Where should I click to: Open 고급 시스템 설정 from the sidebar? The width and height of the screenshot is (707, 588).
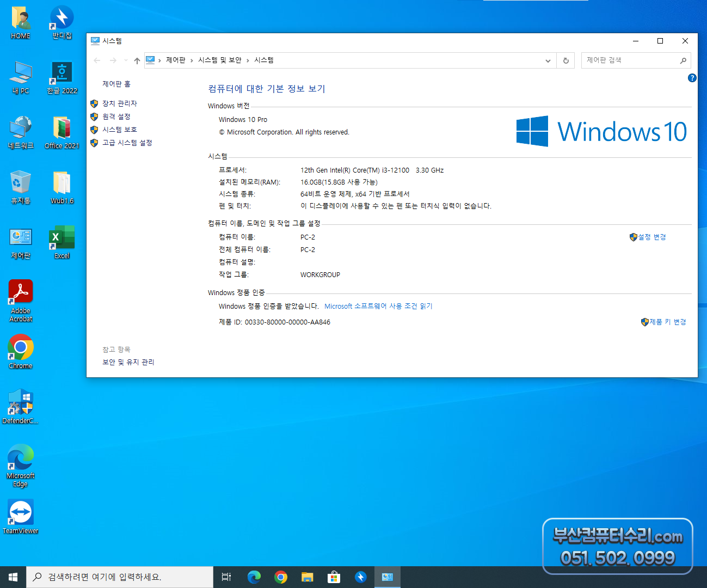coord(127,143)
